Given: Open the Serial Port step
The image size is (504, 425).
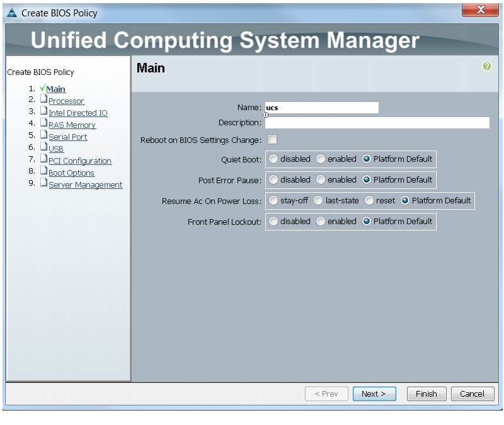Looking at the screenshot, I should [x=68, y=137].
